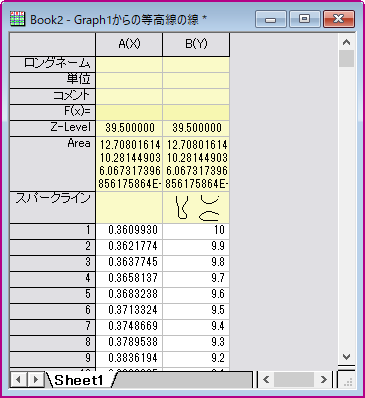Image resolution: width=365 pixels, height=398 pixels.
Task: Select cell with value 0.3609930
Action: pyautogui.click(x=129, y=231)
